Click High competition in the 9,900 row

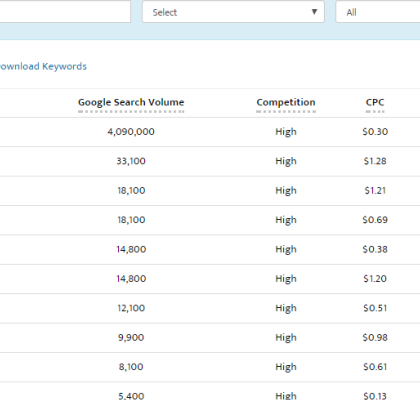[x=286, y=338]
